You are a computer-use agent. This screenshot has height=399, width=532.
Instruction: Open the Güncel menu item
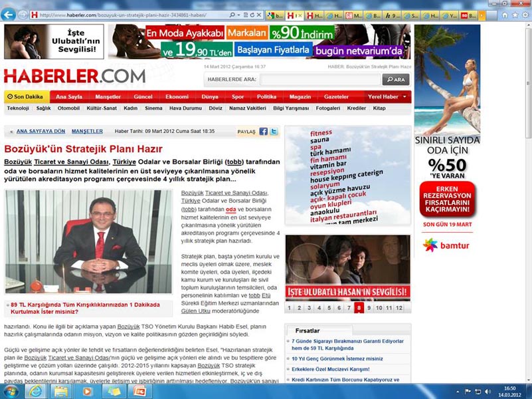(x=143, y=97)
